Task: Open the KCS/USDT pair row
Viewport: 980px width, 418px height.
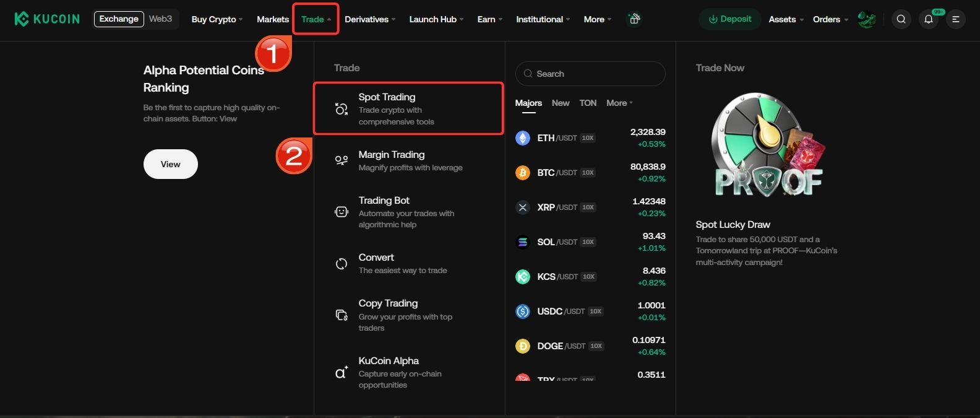Action: tap(590, 277)
